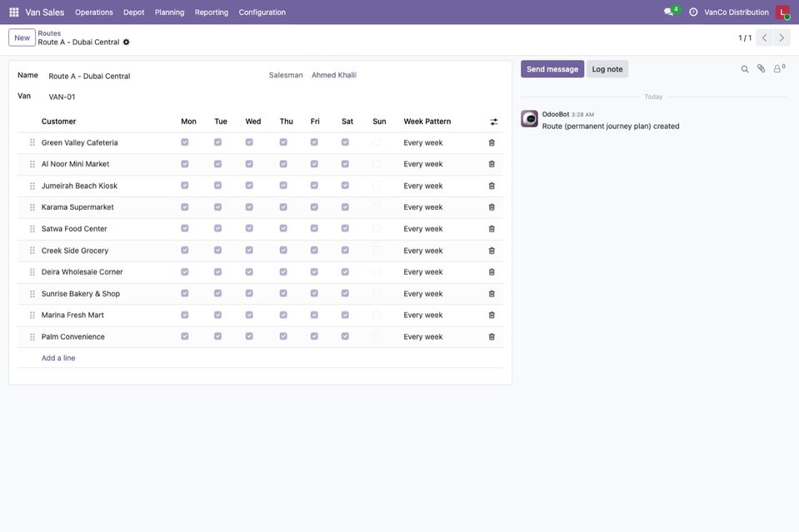Viewport: 799px width, 532px height.
Task: Delete the Karama Supermarket line
Action: [x=492, y=207]
